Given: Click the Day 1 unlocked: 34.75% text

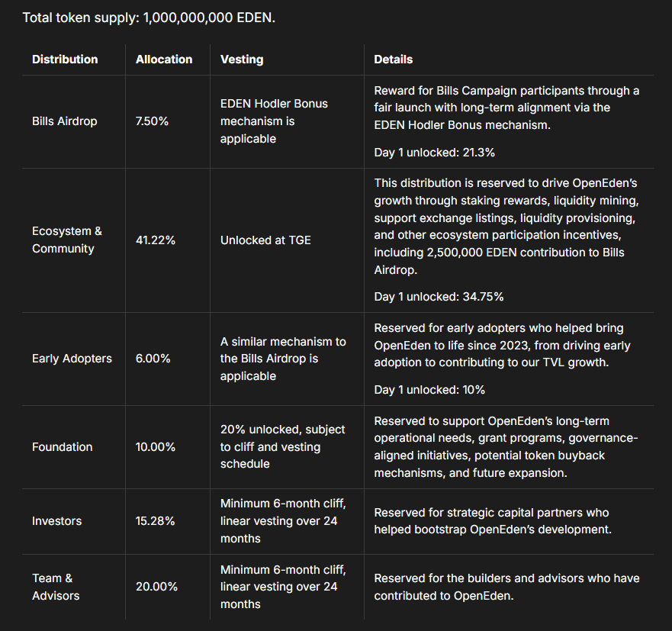Looking at the screenshot, I should [x=439, y=297].
